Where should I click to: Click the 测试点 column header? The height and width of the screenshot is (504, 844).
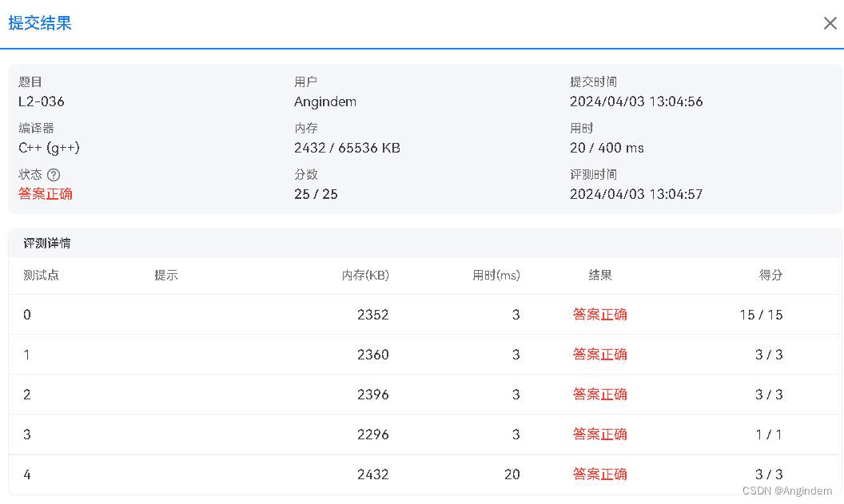click(41, 276)
